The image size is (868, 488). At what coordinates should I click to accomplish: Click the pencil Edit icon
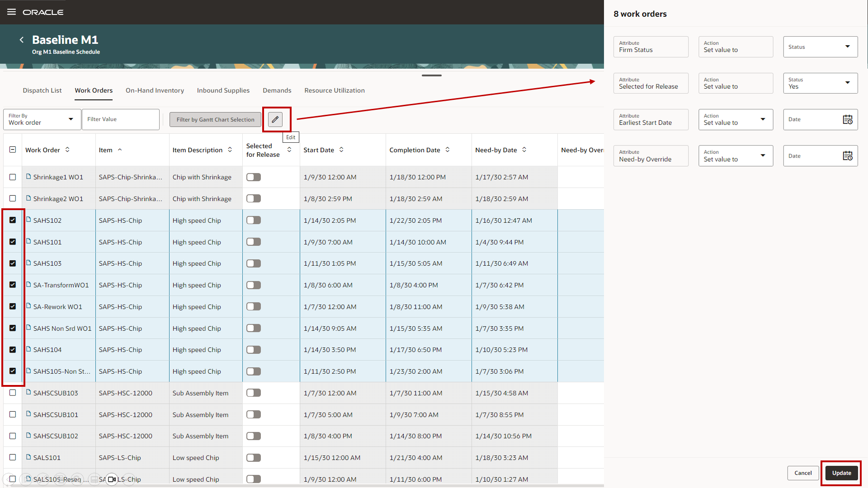(x=275, y=119)
